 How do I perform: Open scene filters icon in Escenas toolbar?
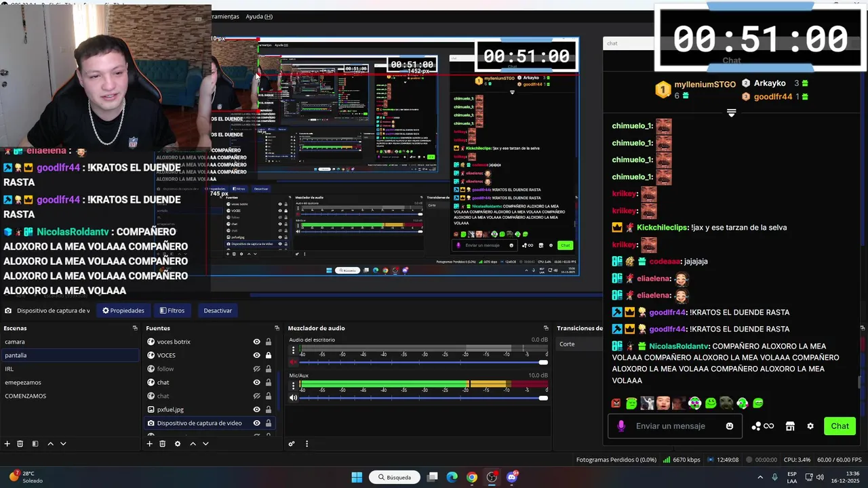[x=35, y=444]
